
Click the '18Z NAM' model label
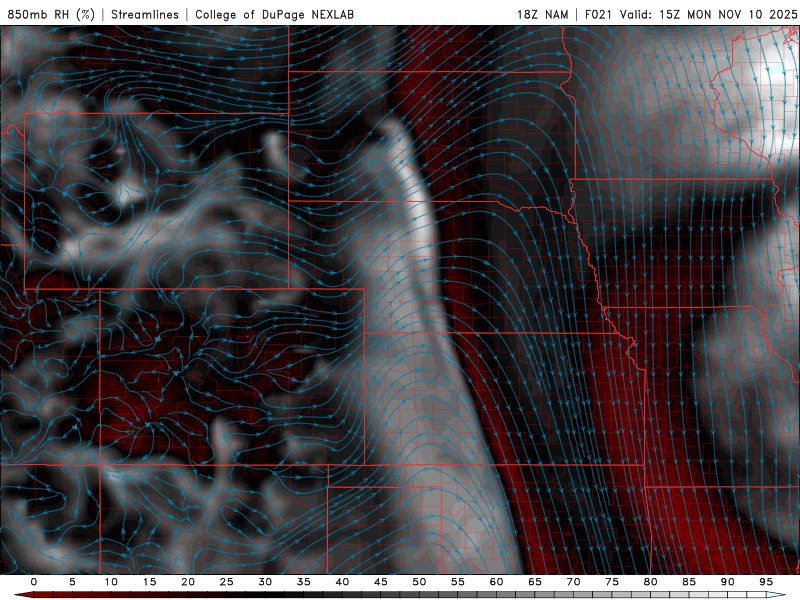(x=543, y=14)
